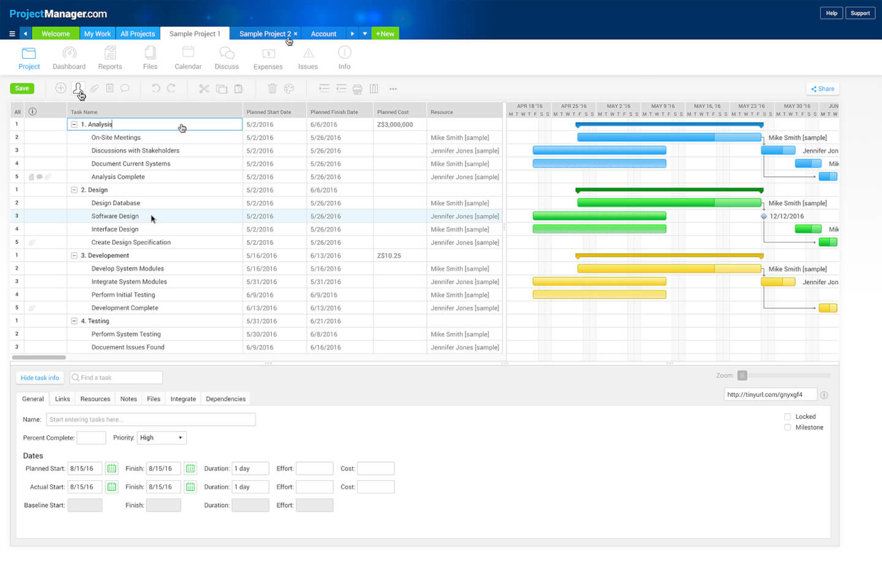Click the scissors Cut icon
882x588 pixels.
[x=204, y=89]
